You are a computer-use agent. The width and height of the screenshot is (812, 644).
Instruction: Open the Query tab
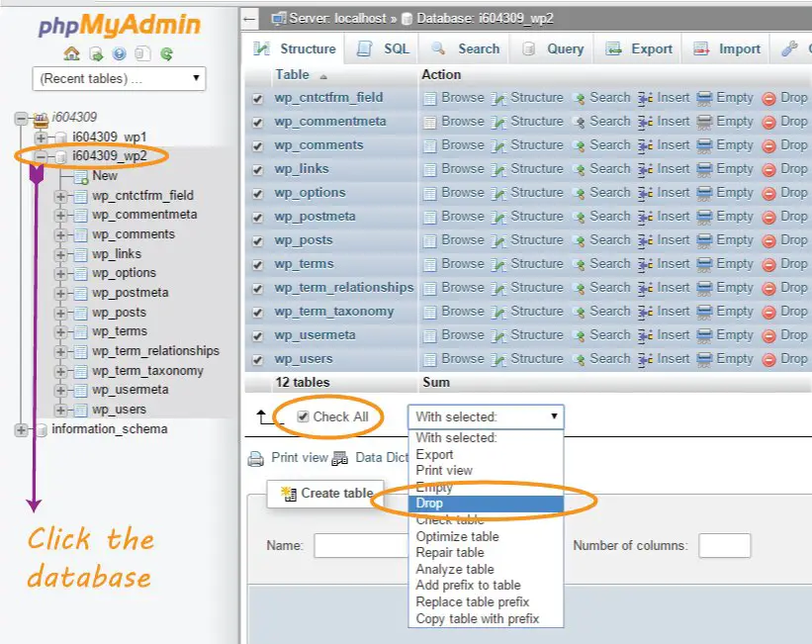tap(552, 49)
